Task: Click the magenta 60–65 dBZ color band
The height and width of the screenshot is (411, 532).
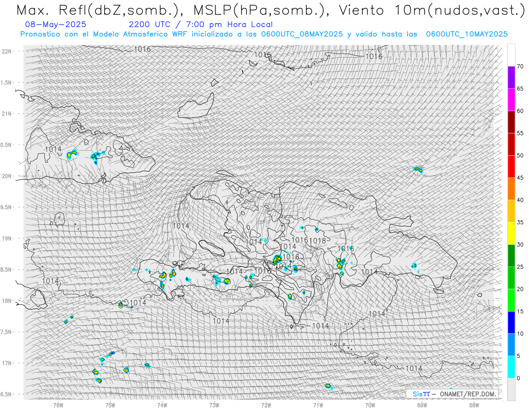Action: (x=511, y=100)
